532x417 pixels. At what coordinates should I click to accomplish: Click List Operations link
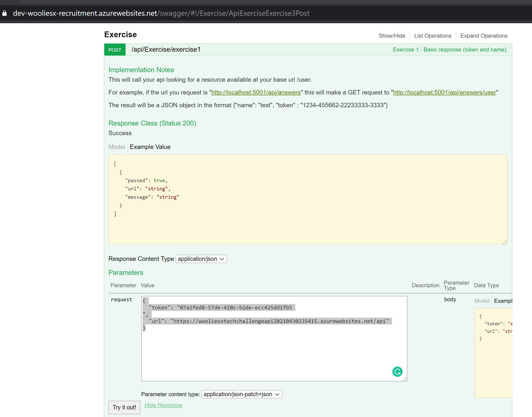pyautogui.click(x=433, y=36)
